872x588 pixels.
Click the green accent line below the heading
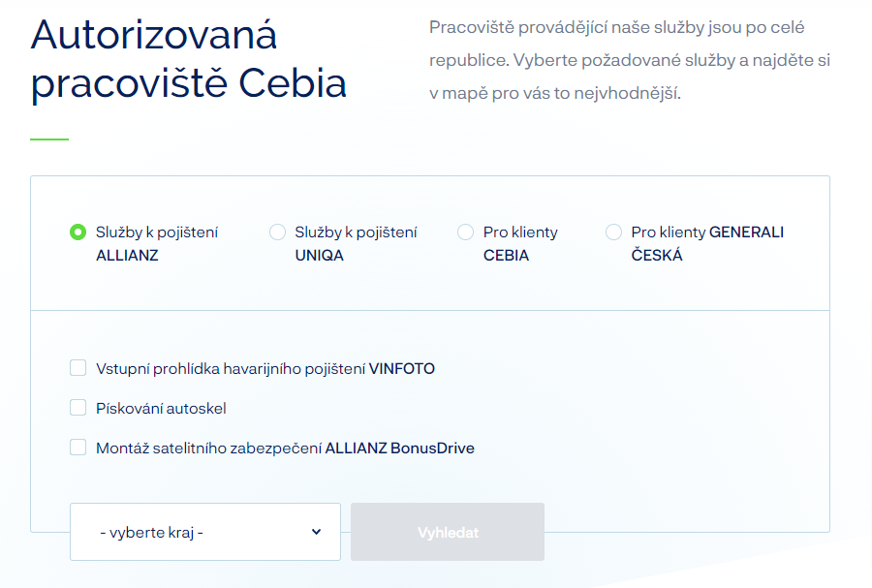coord(49,139)
